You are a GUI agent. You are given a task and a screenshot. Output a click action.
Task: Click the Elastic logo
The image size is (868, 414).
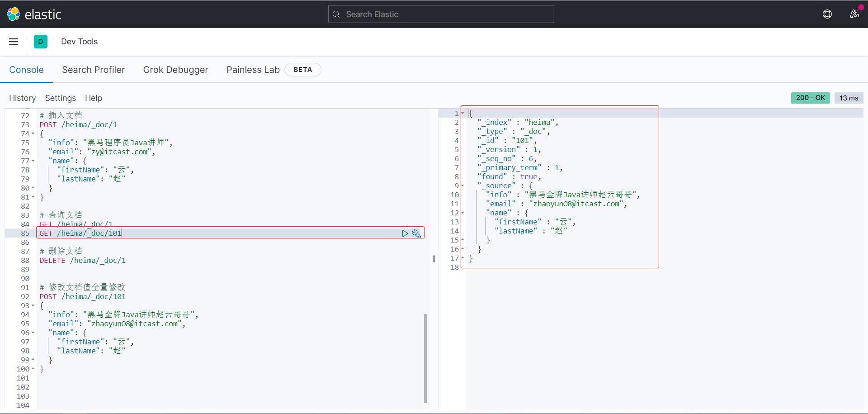(x=34, y=14)
